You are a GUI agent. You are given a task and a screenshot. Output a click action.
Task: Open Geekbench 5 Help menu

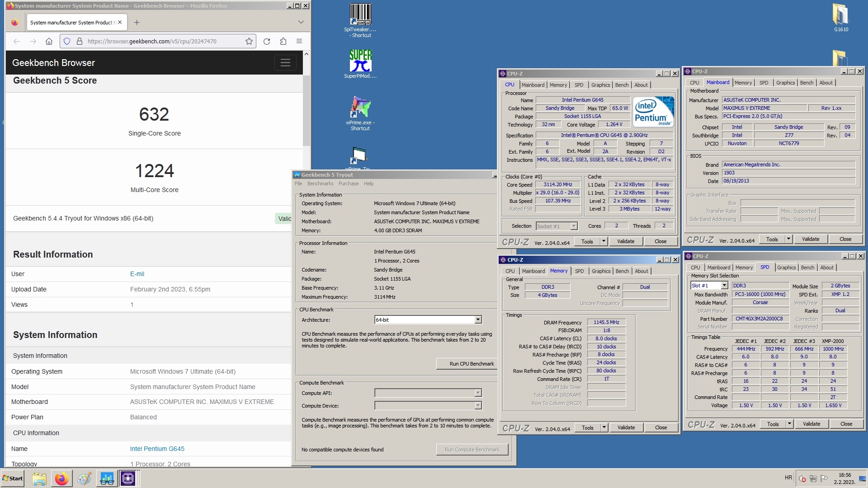click(x=369, y=183)
